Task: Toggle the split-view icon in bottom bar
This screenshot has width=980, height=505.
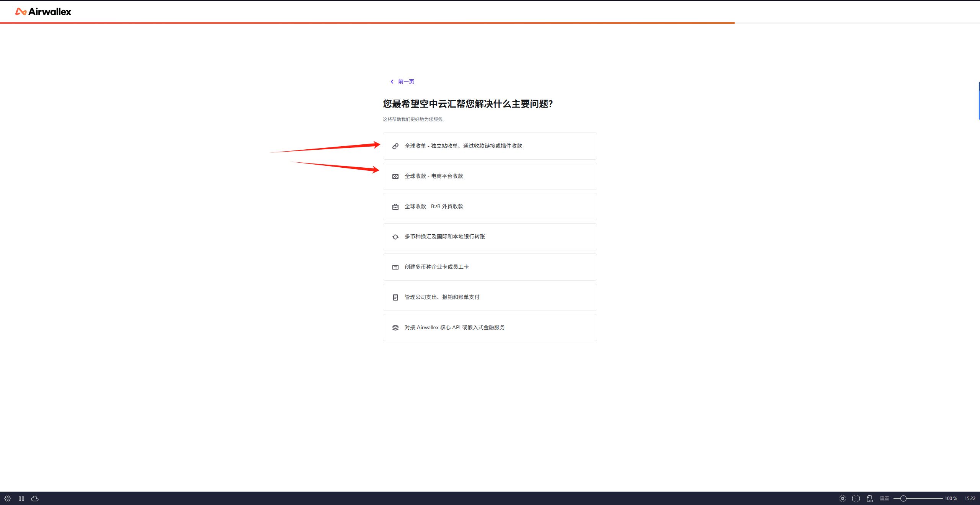Action: [x=856, y=498]
